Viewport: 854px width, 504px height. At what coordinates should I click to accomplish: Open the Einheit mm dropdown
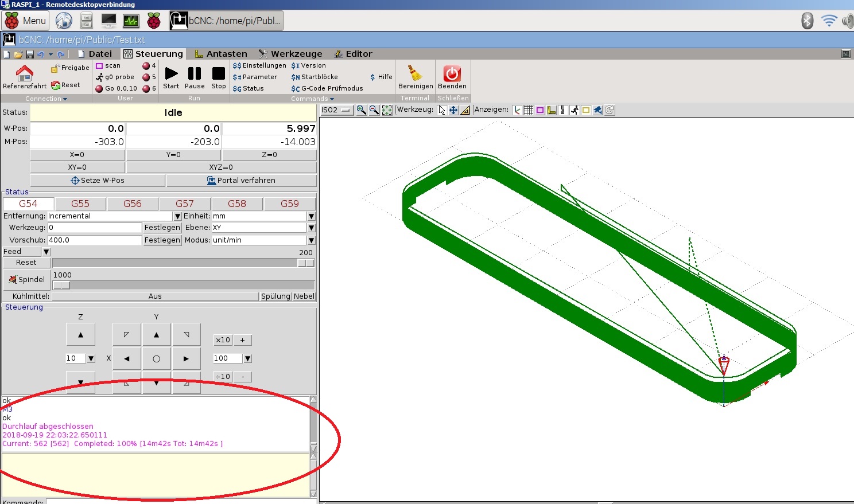[311, 216]
